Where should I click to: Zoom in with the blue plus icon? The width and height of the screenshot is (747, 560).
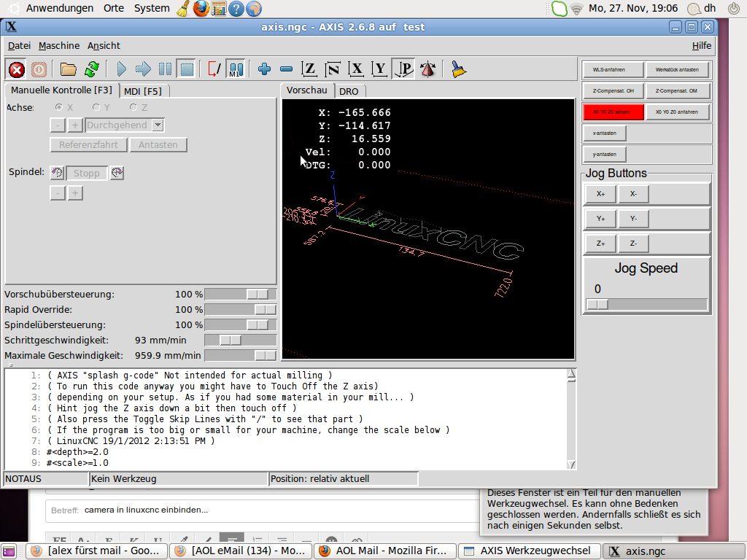click(264, 69)
